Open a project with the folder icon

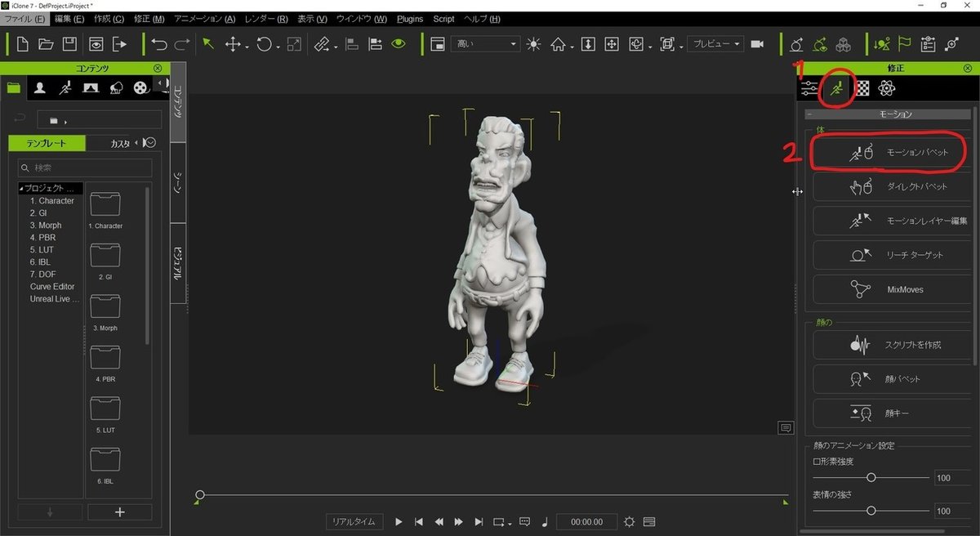click(x=46, y=44)
